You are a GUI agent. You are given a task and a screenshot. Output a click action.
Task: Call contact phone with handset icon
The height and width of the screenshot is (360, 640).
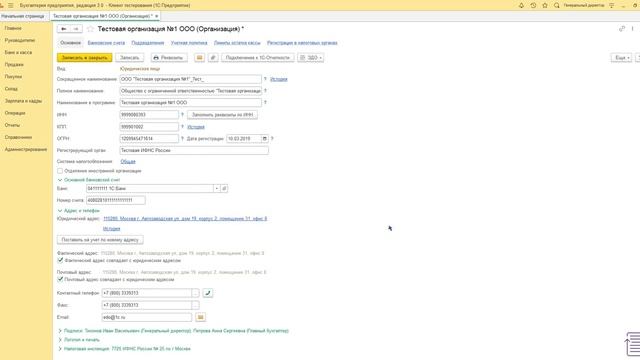208,293
